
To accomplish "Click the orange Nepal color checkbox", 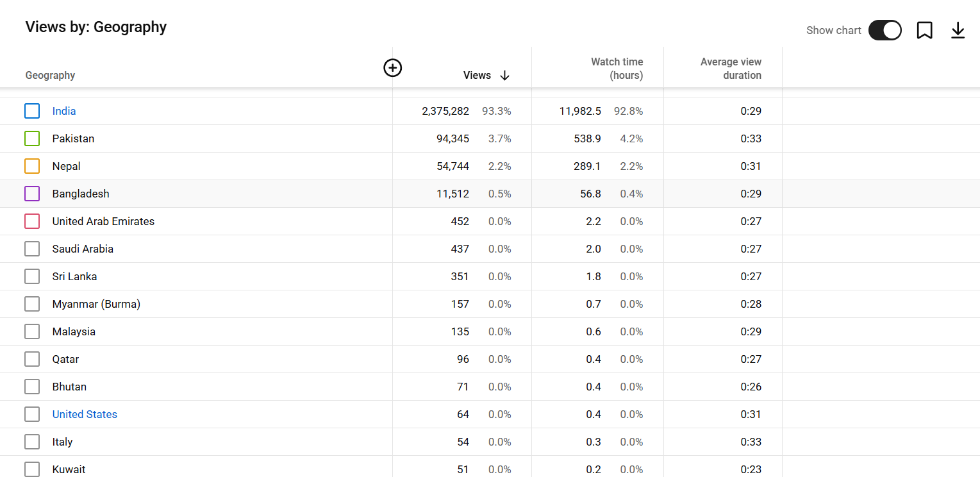I will [32, 166].
